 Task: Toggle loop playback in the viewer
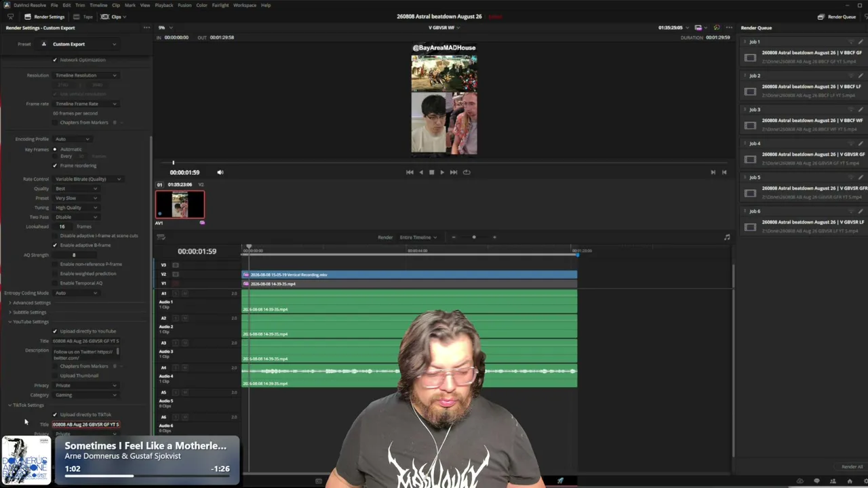tap(467, 172)
